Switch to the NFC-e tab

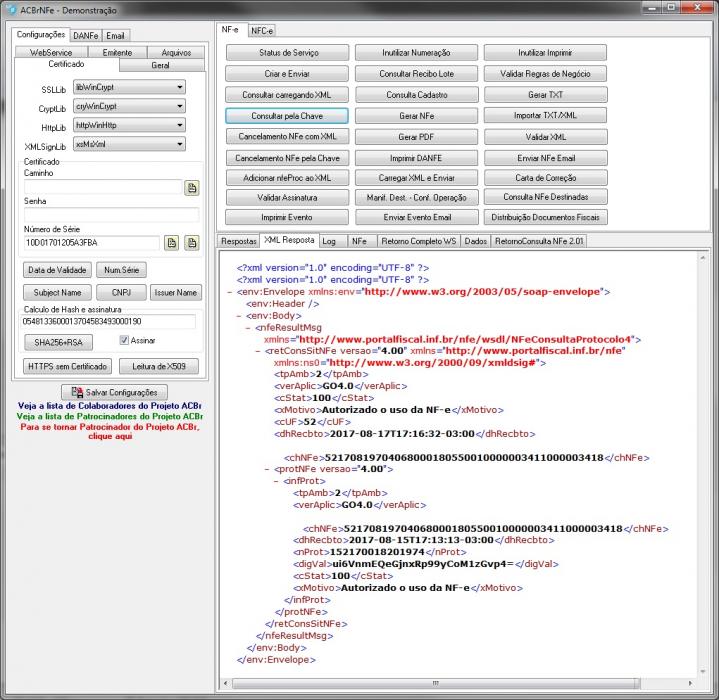pos(262,31)
